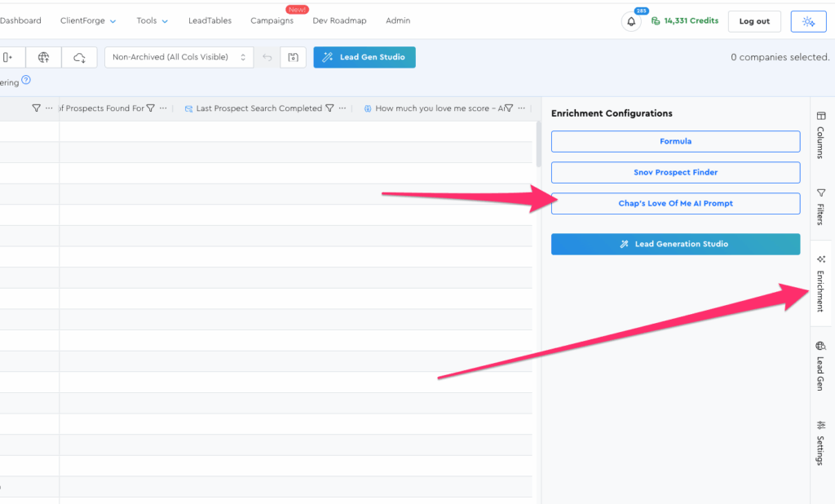Open the Non-Archived view dropdown
Viewport: 835px width, 504px height.
point(179,57)
